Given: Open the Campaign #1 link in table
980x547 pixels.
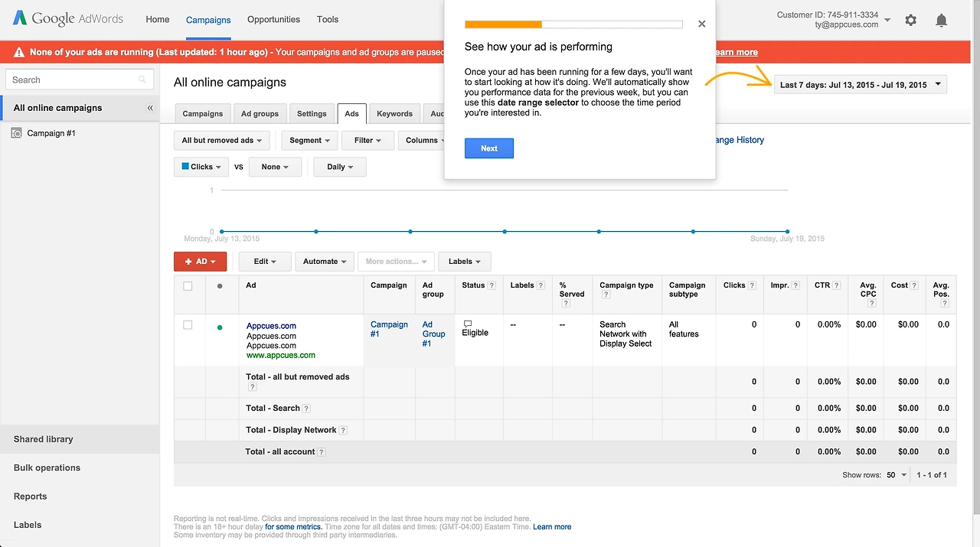Looking at the screenshot, I should pos(389,329).
